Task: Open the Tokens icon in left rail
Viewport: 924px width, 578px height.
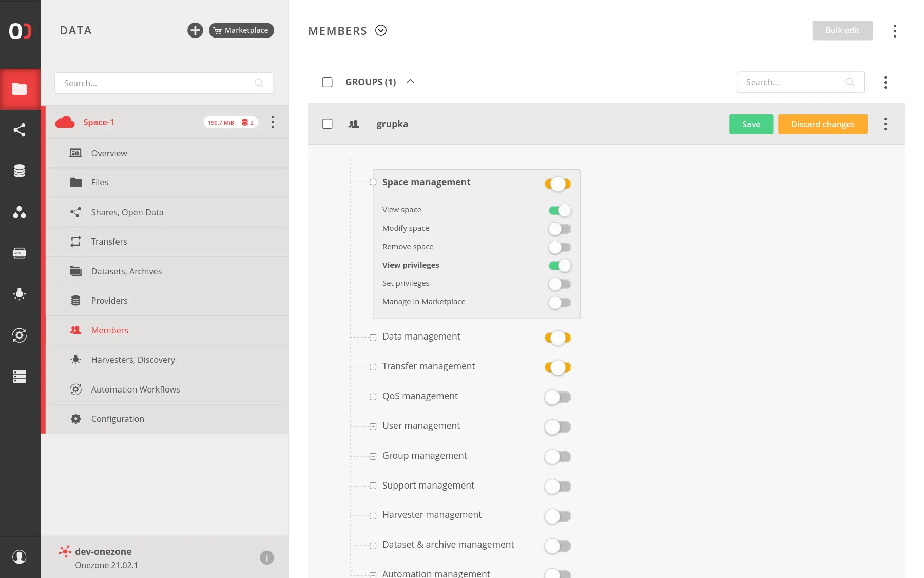Action: pyautogui.click(x=20, y=253)
